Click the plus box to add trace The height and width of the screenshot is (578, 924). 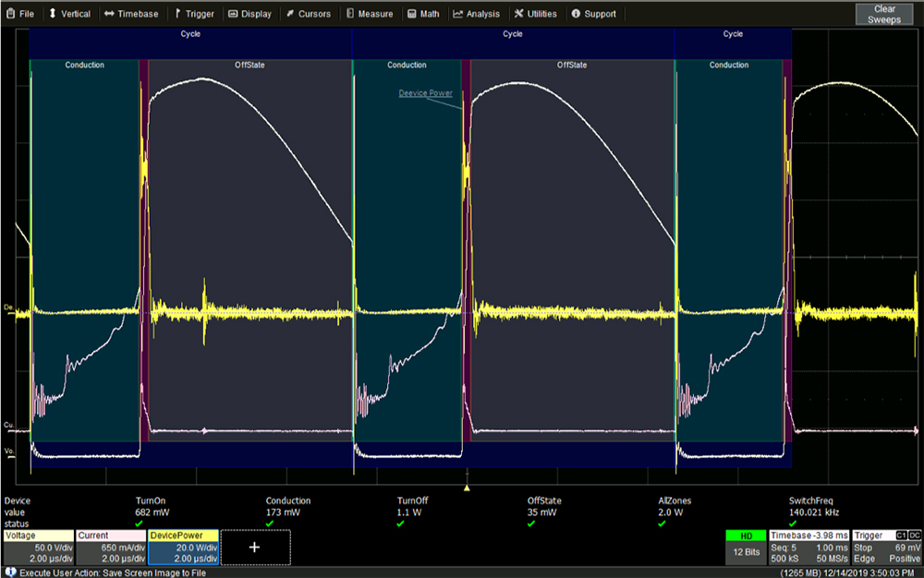255,548
